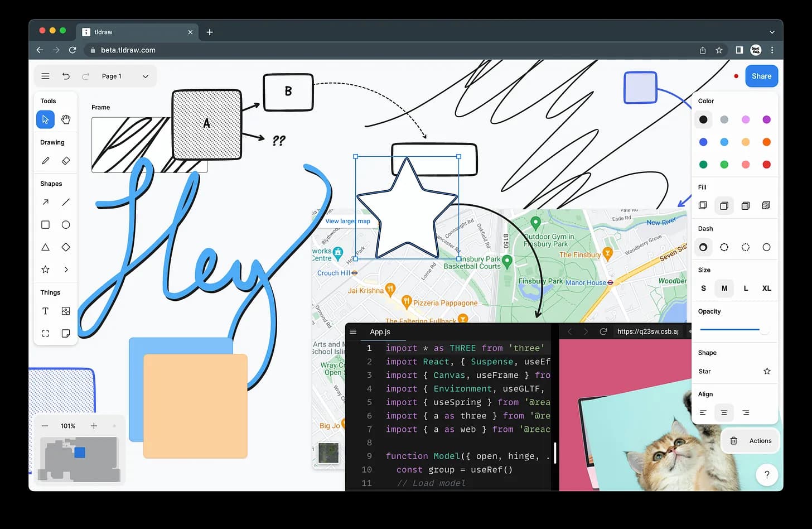This screenshot has height=529, width=812.
Task: Set fill to pattern option
Action: [766, 205]
